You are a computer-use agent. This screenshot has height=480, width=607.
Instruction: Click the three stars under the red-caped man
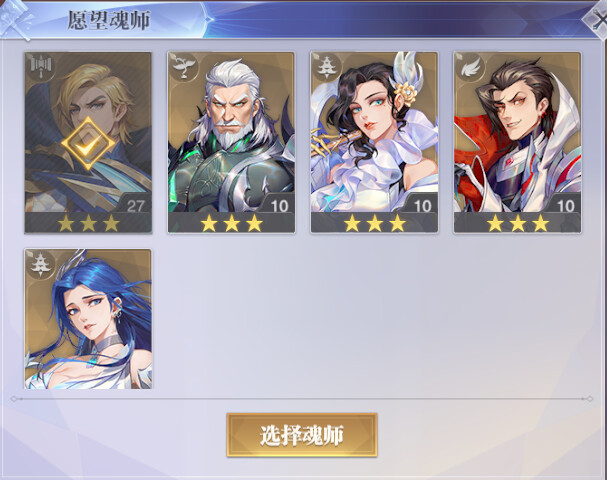[x=518, y=223]
